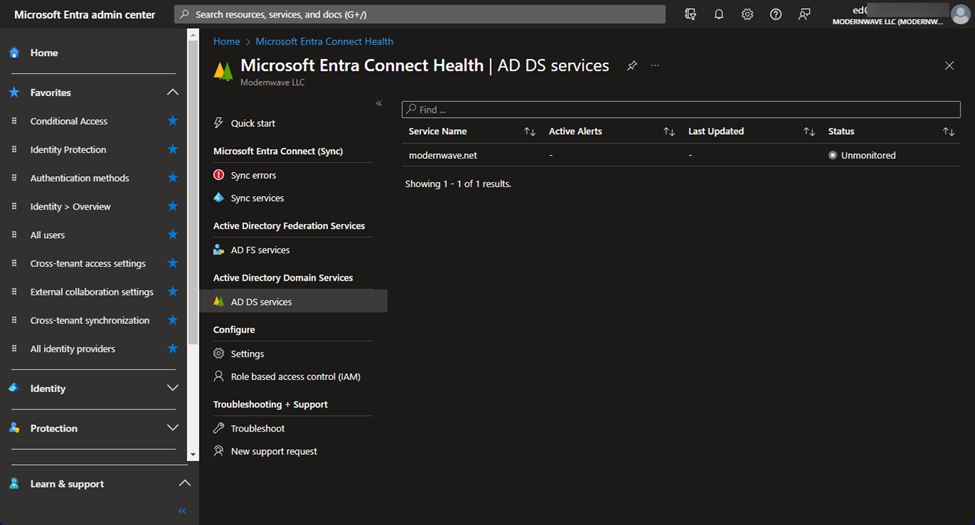Image resolution: width=975 pixels, height=525 pixels.
Task: Click the Identity diamond icon
Action: tap(14, 388)
